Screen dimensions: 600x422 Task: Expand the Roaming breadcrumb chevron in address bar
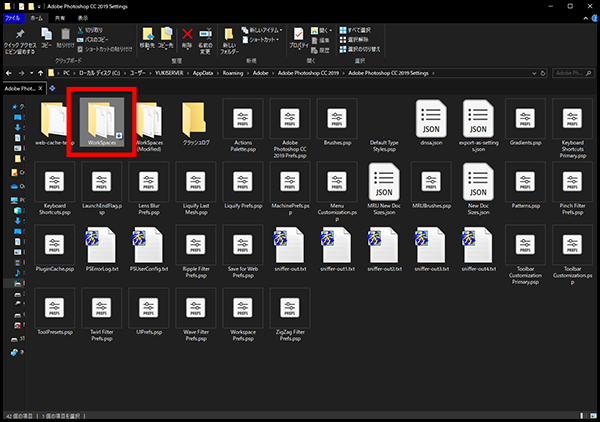pos(246,74)
